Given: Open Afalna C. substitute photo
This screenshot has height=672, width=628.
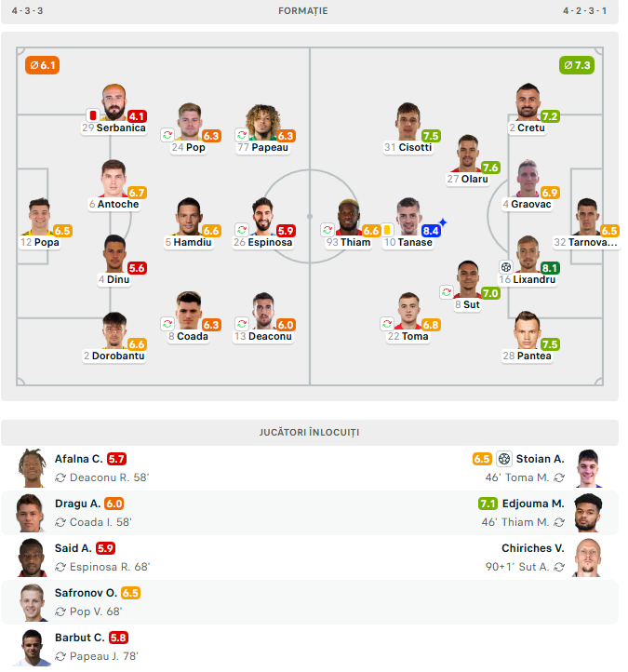Looking at the screenshot, I should pyautogui.click(x=32, y=467).
